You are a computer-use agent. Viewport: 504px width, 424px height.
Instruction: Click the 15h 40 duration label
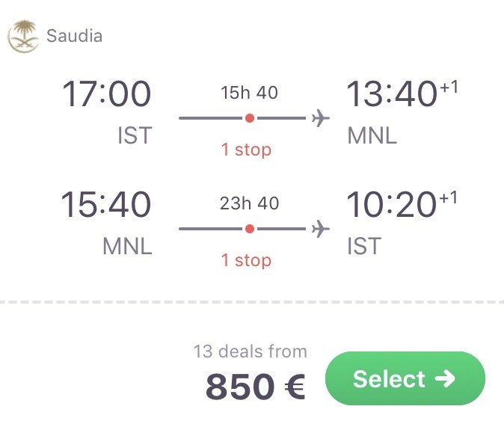pyautogui.click(x=249, y=93)
